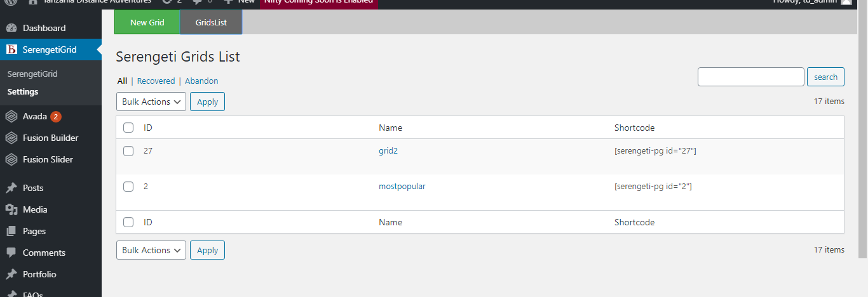The height and width of the screenshot is (297, 868).
Task: Click the bottom Apply button
Action: 207,250
